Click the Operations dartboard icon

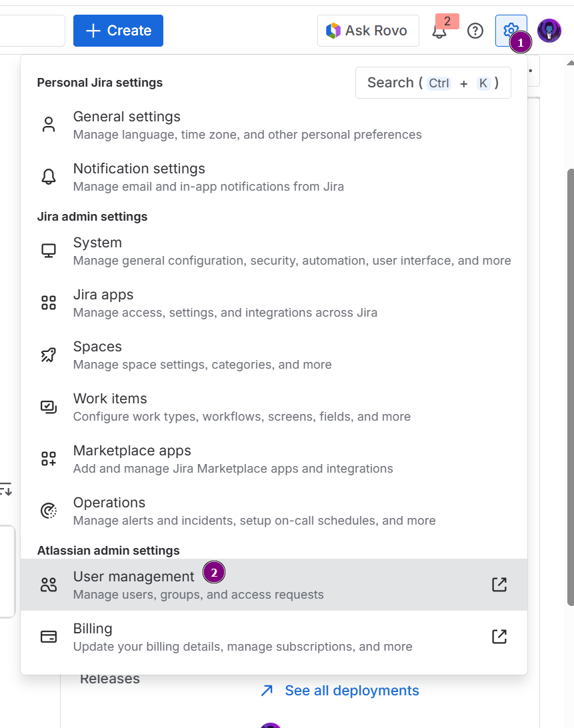(x=48, y=509)
